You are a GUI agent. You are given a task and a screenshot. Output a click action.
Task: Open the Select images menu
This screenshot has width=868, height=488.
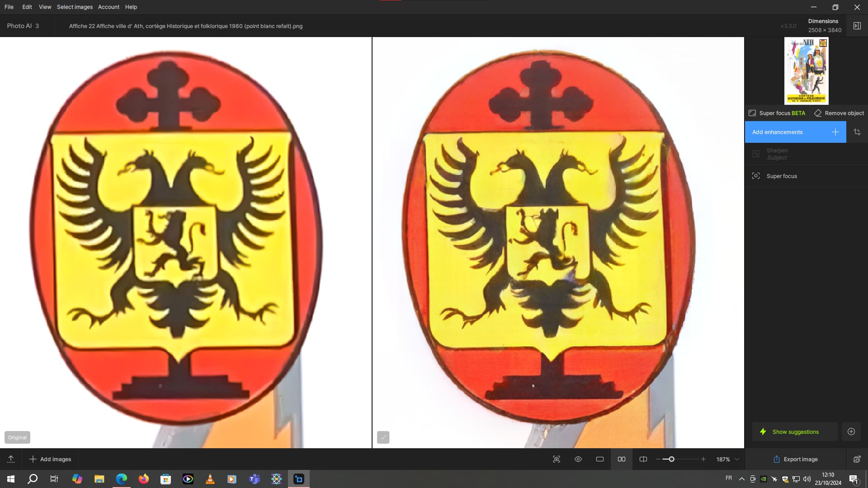pos(75,7)
